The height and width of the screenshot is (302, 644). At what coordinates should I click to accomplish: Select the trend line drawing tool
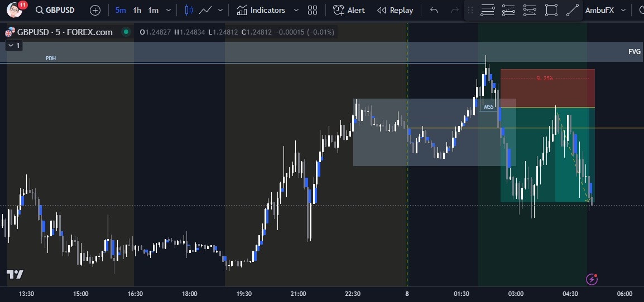pyautogui.click(x=573, y=10)
